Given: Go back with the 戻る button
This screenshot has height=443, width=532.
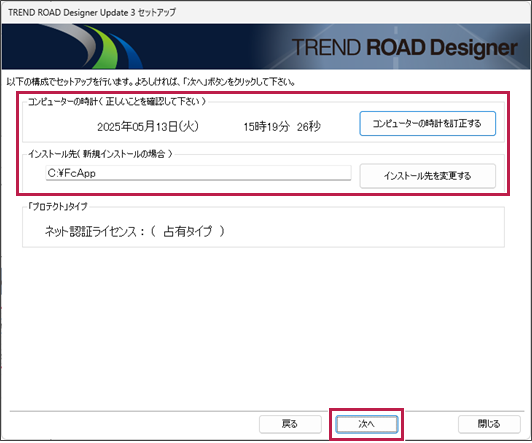Looking at the screenshot, I should 290,424.
